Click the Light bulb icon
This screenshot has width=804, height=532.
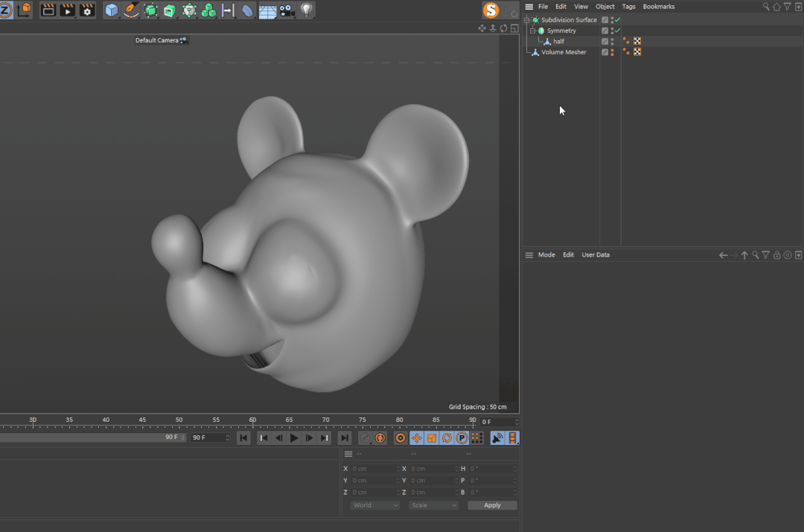(x=306, y=10)
